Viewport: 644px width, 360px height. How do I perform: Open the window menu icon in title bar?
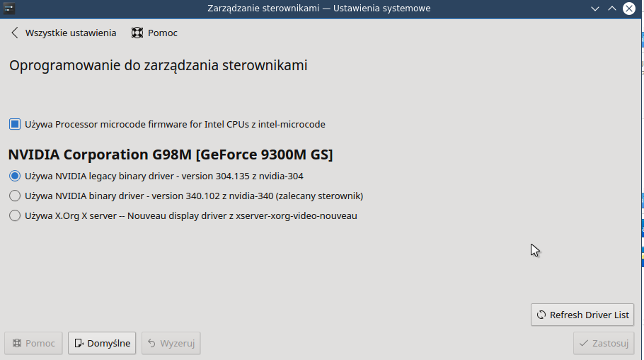tap(8, 9)
